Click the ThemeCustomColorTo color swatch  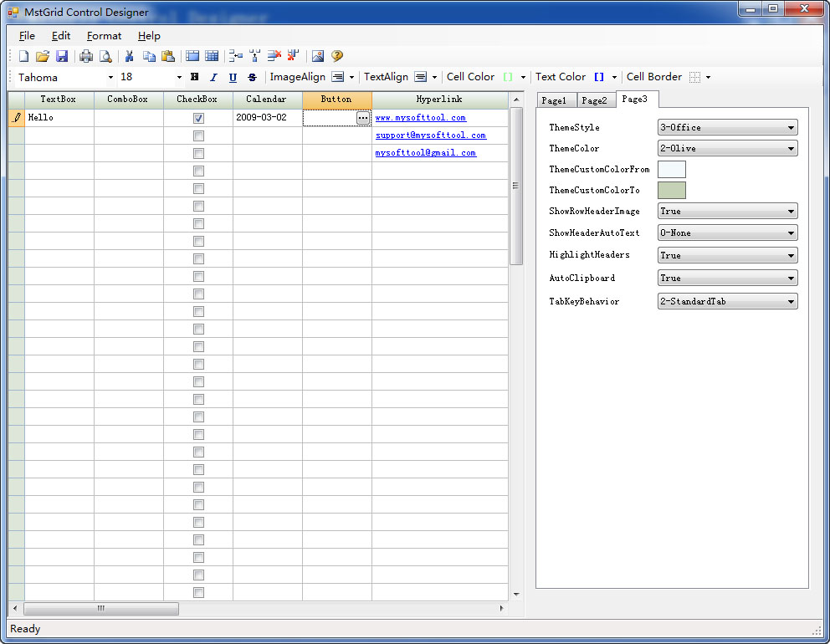pos(671,191)
